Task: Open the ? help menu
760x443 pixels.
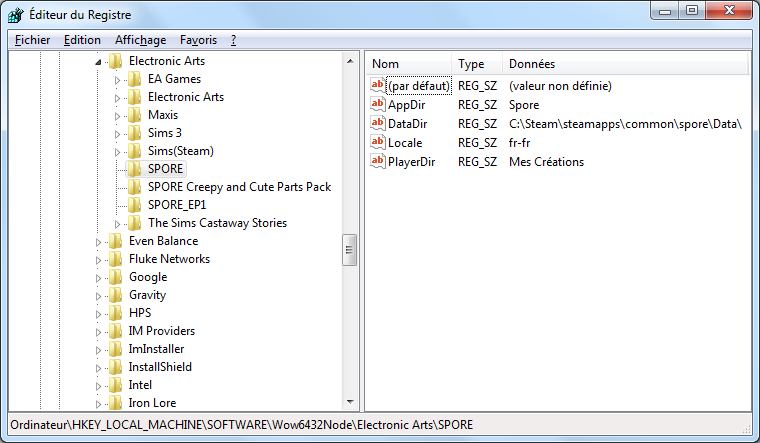Action: (x=234, y=40)
